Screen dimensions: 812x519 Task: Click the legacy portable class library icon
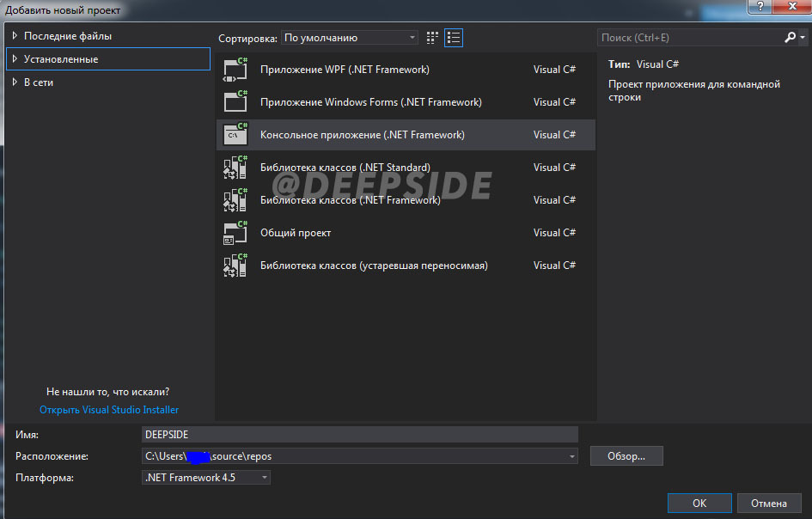click(x=235, y=266)
